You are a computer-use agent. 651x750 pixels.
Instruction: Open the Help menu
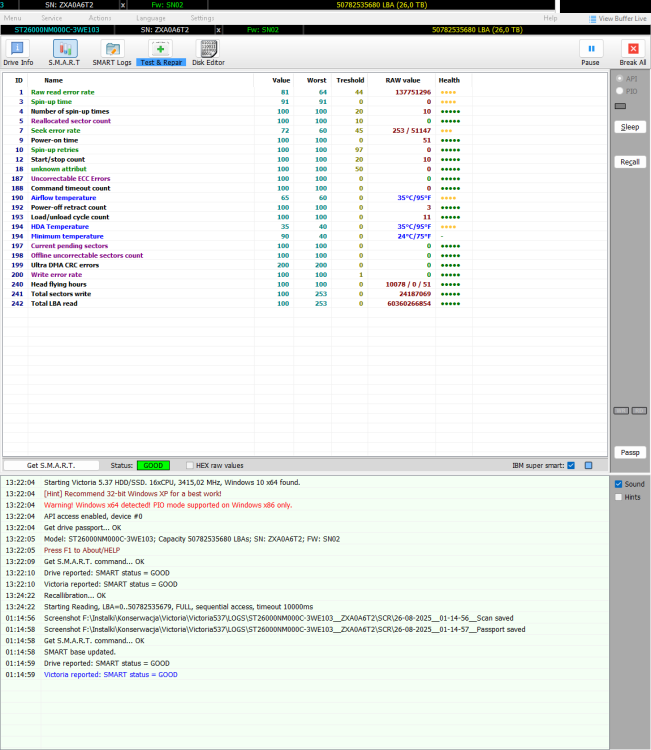(550, 18)
